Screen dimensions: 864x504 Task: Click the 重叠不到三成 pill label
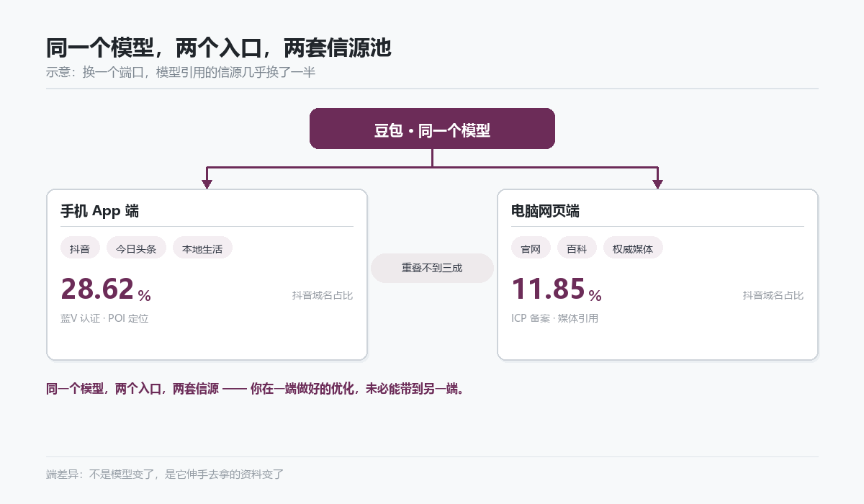tap(432, 268)
